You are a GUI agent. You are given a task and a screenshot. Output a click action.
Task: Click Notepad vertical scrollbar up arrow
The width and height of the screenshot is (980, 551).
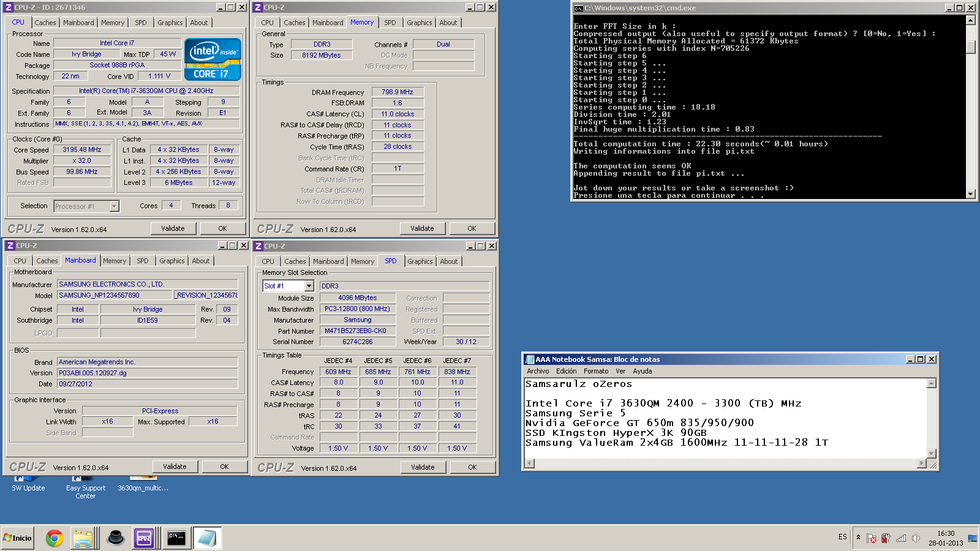point(932,383)
